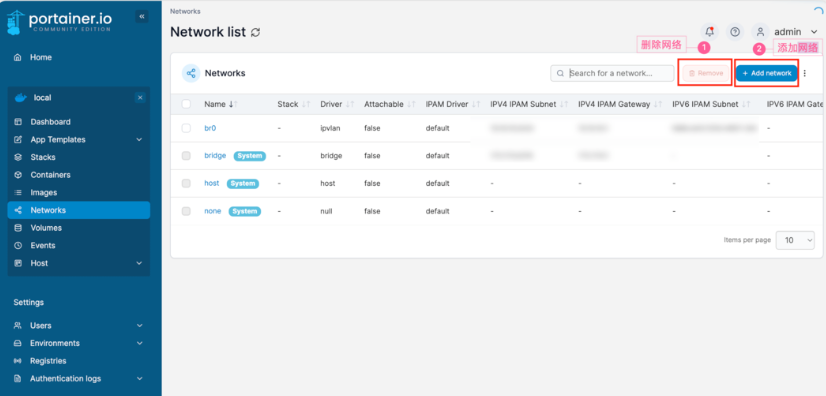Open the host network link
The width and height of the screenshot is (826, 396).
point(212,183)
